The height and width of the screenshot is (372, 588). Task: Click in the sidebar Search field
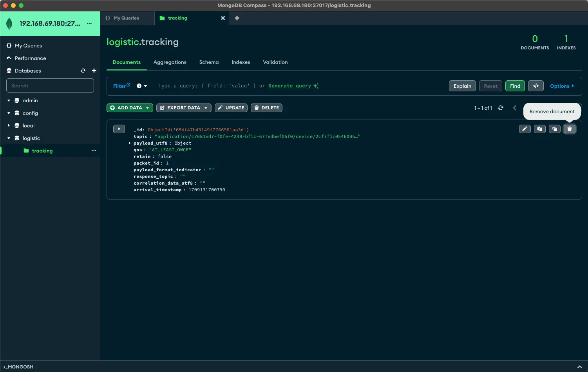[50, 85]
